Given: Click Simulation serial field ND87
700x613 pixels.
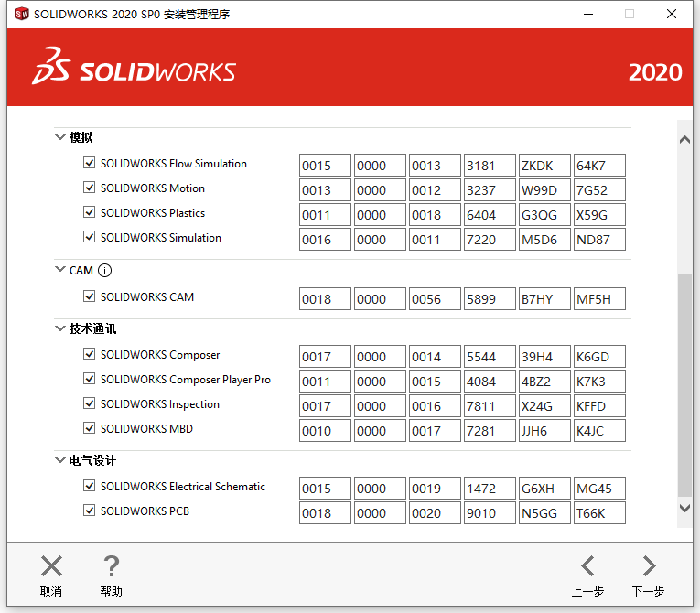Looking at the screenshot, I should tap(599, 240).
